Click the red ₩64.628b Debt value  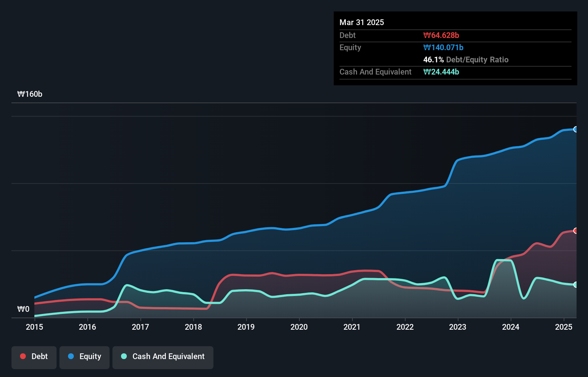point(442,35)
